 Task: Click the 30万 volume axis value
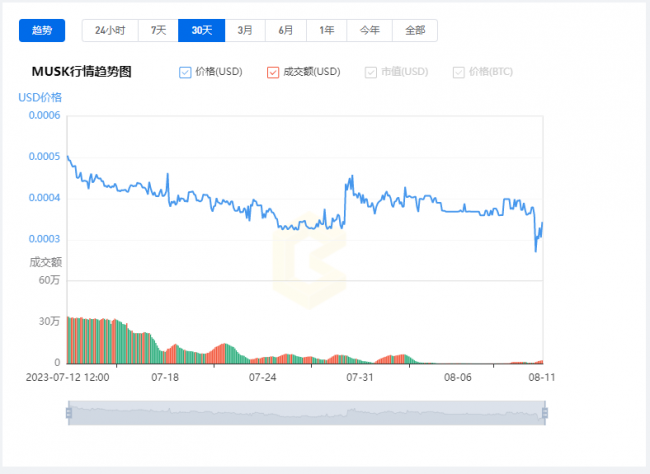click(x=49, y=321)
